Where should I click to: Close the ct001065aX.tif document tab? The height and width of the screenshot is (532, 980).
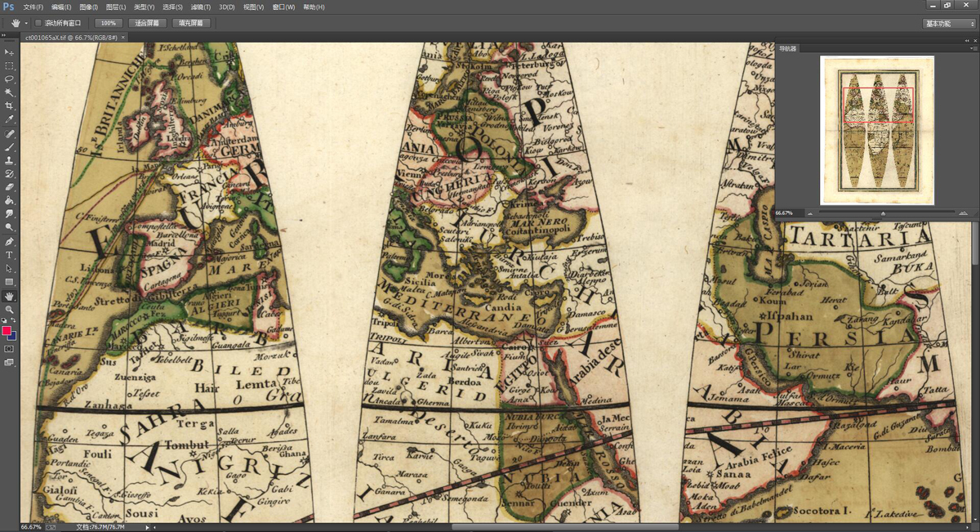click(x=123, y=38)
